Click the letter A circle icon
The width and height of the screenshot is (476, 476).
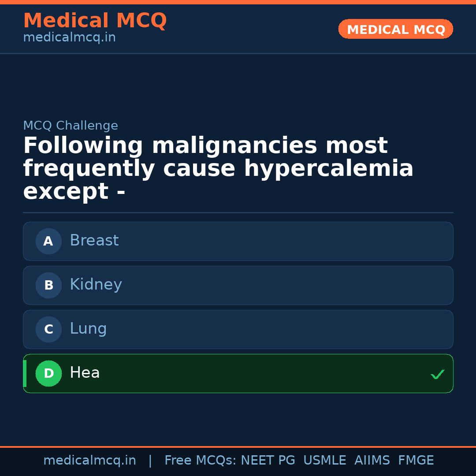click(48, 241)
